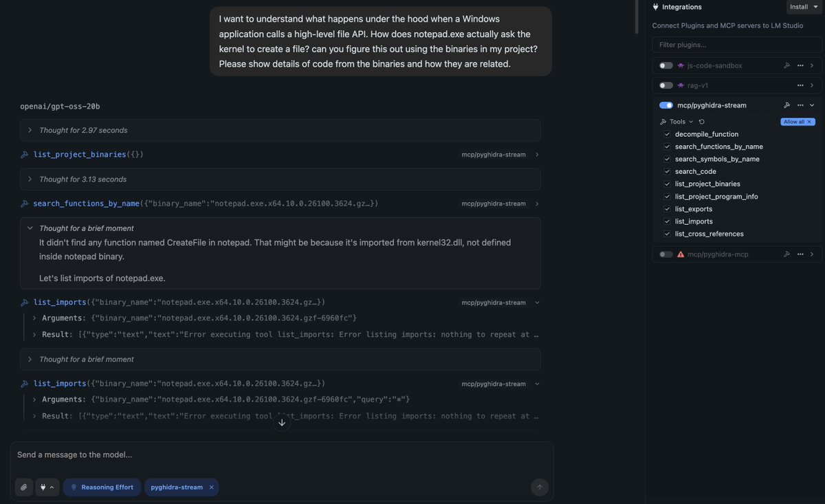Uncheck the decompile_function tool checkbox
The width and height of the screenshot is (825, 504).
[667, 134]
